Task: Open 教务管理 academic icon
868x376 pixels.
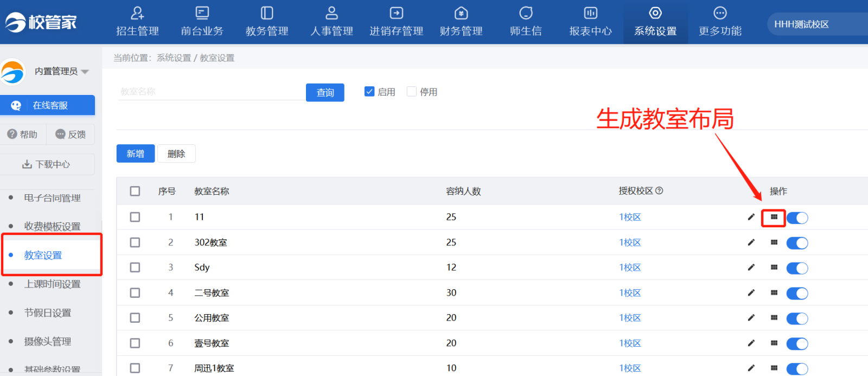Action: (267, 12)
